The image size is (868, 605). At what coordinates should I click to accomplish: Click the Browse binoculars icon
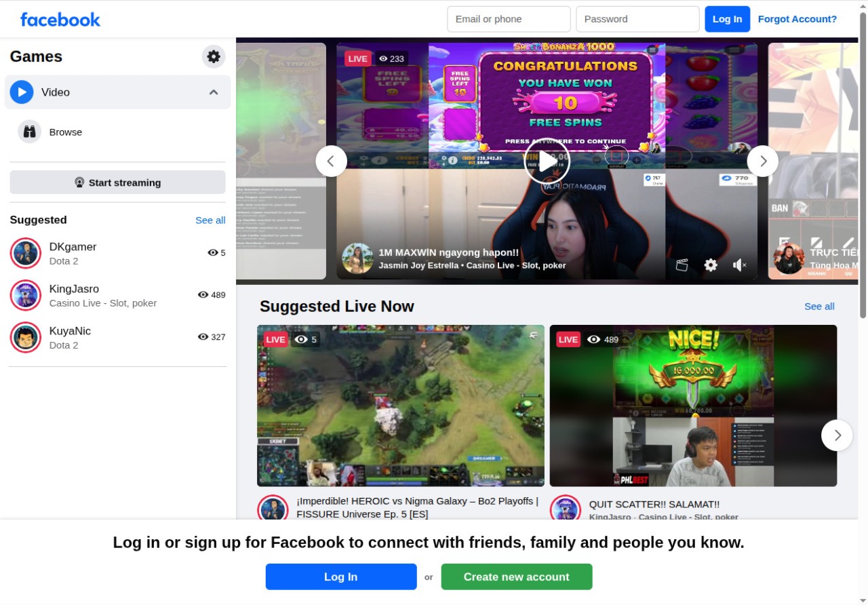29,132
